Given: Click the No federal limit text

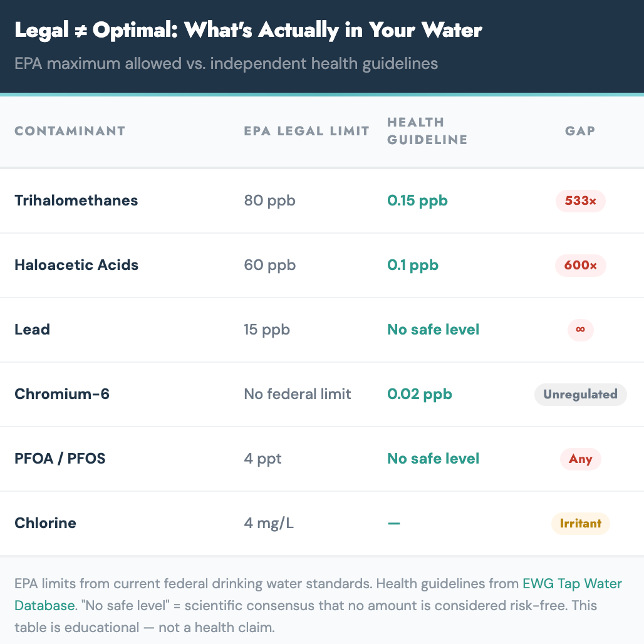Looking at the screenshot, I should click(x=298, y=394).
